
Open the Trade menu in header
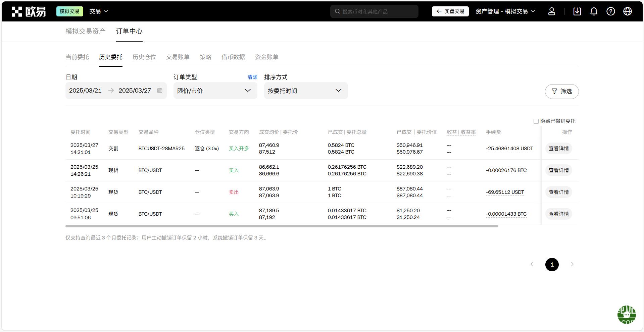click(98, 11)
